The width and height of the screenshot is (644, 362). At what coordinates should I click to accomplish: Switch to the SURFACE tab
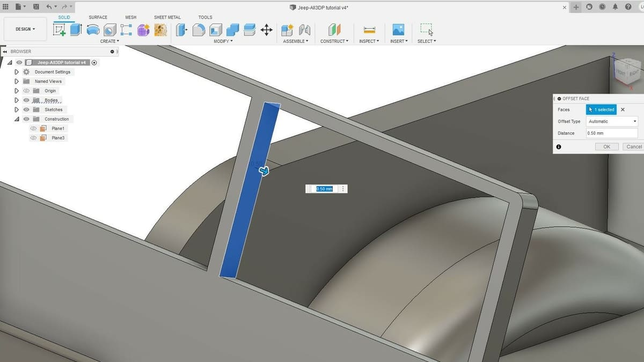tap(98, 17)
